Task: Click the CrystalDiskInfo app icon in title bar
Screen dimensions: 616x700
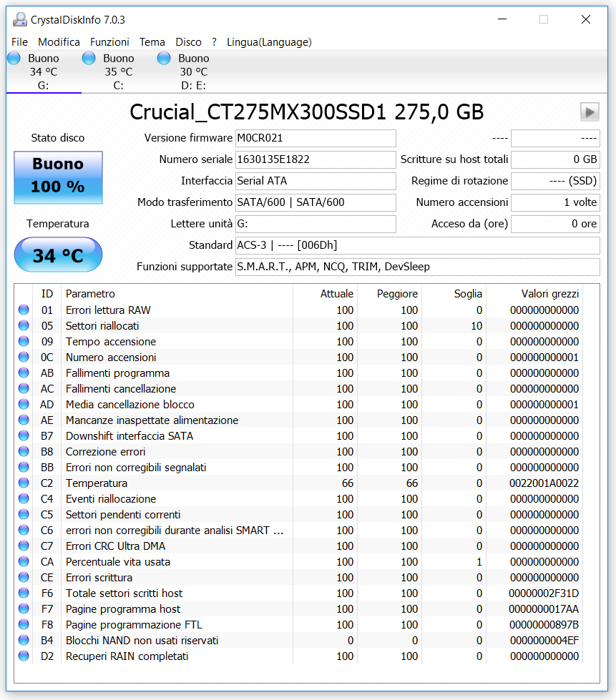Action: (19, 19)
